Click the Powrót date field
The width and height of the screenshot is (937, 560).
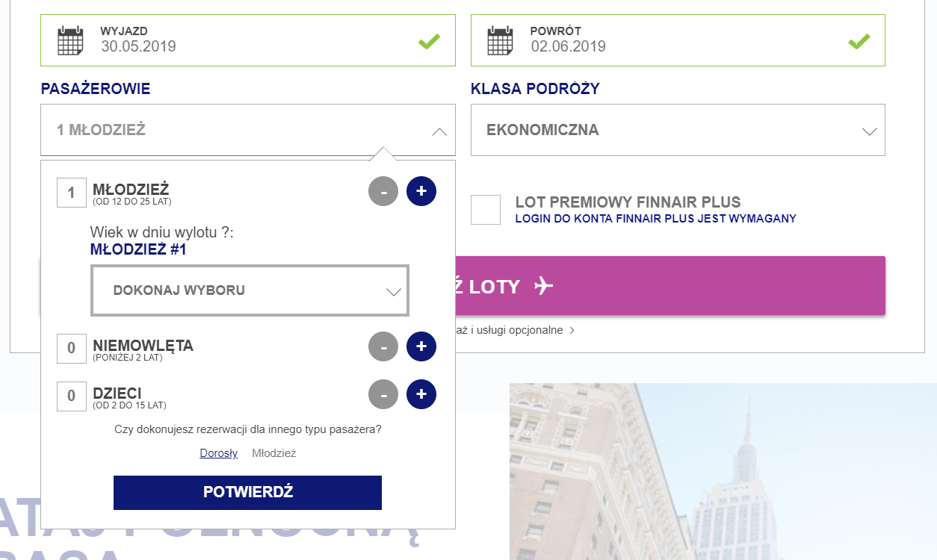684,40
